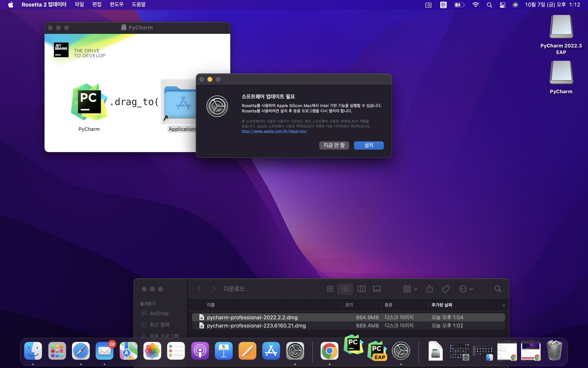This screenshot has width=588, height=368.
Task: Open the 편집 menu in menu bar
Action: (97, 5)
